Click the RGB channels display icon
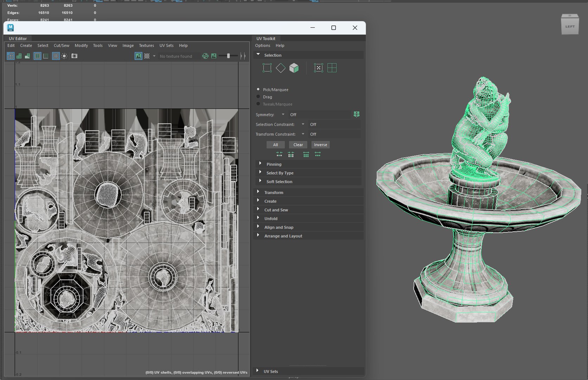The width and height of the screenshot is (588, 380). pyautogui.click(x=205, y=56)
